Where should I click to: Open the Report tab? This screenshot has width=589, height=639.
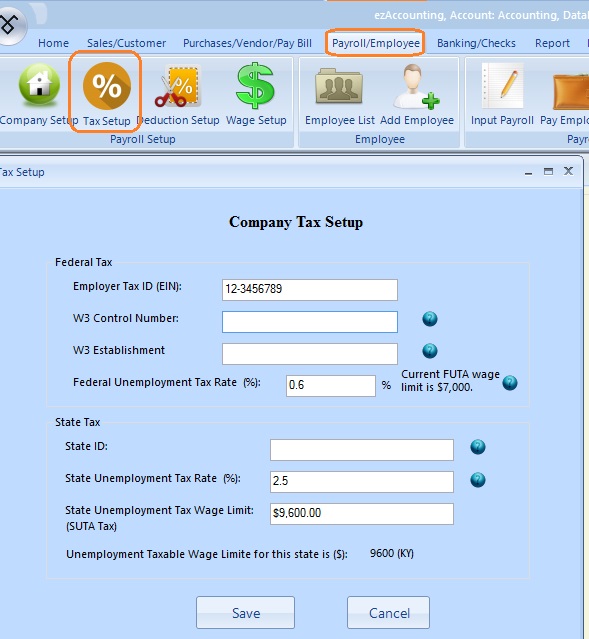[x=552, y=43]
